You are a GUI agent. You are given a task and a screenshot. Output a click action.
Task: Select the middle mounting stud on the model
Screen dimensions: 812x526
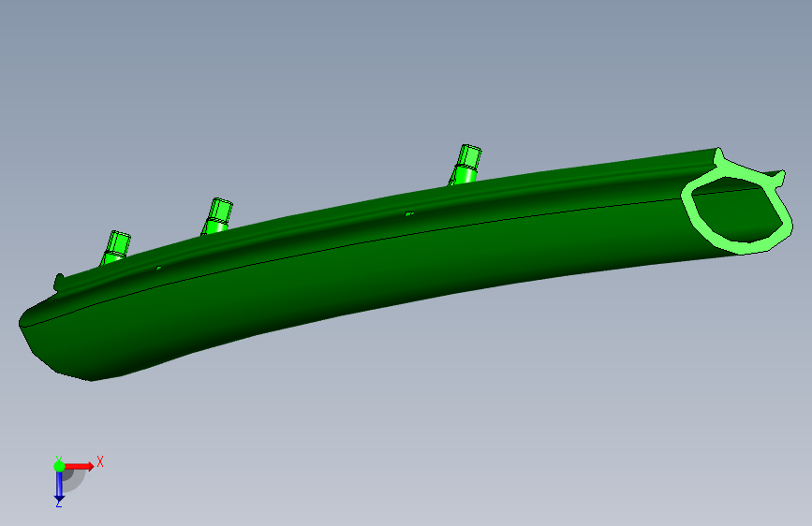tap(217, 216)
